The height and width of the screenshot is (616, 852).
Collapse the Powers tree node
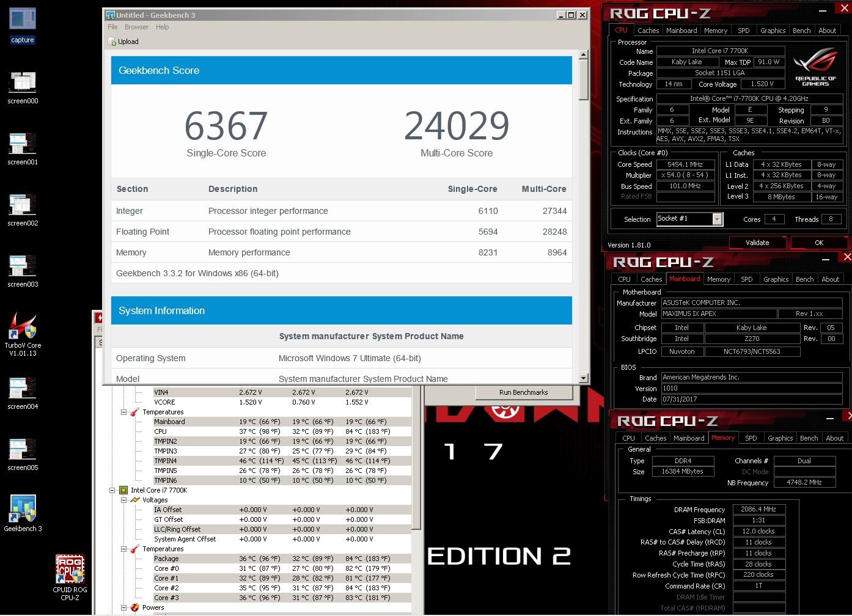[123, 607]
